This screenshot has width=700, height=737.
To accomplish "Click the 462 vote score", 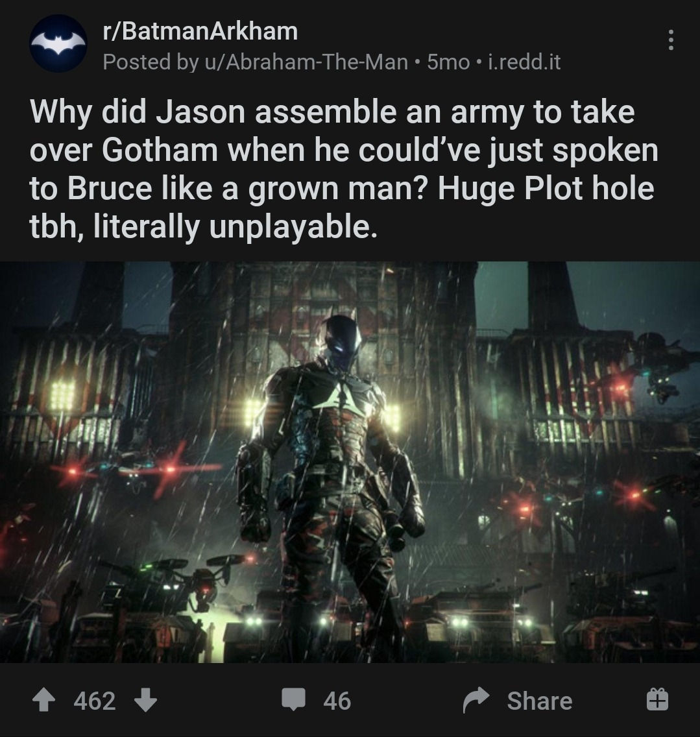I will 95,701.
